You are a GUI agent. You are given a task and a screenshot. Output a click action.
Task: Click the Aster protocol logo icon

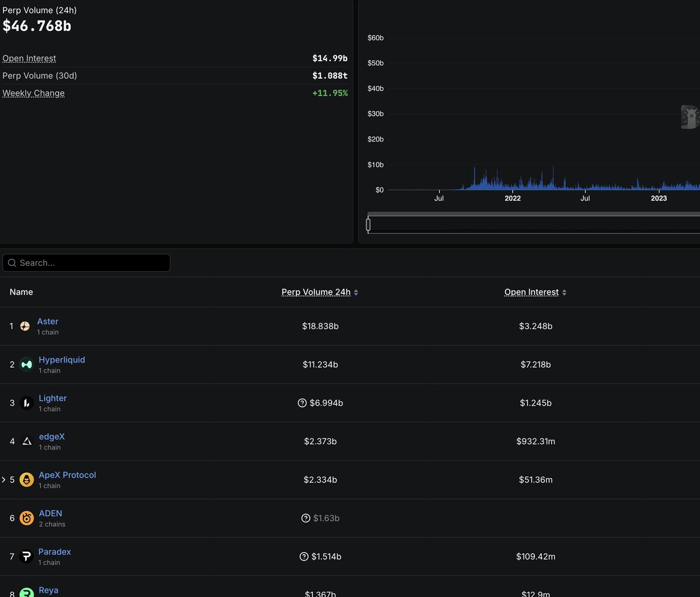tap(25, 326)
